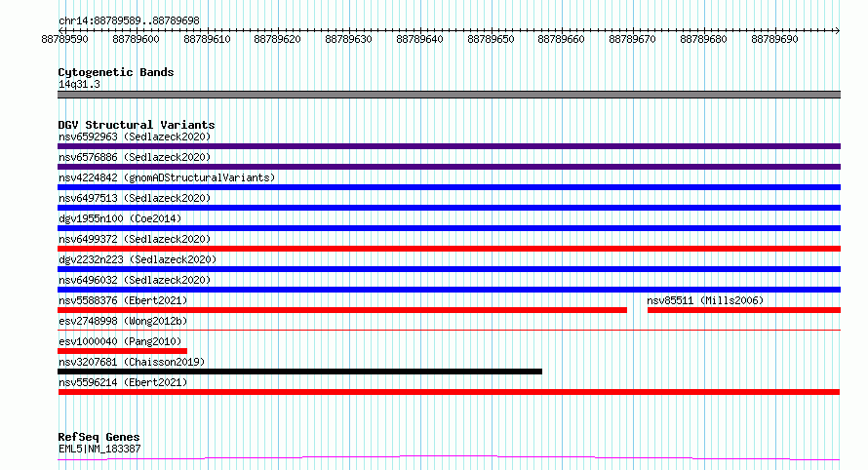Open variant label dgv1955n100 (Coe2014)
868x470 pixels.
(120, 218)
